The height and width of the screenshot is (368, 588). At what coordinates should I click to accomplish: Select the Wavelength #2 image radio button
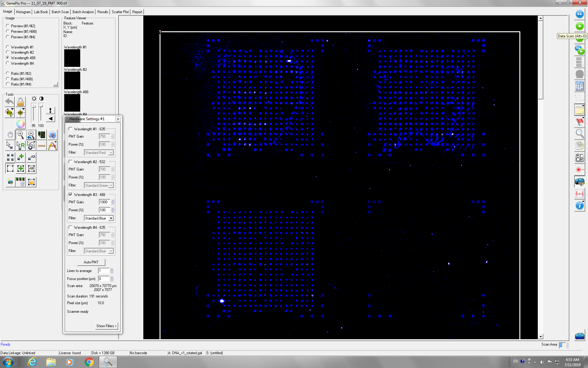tap(8, 52)
